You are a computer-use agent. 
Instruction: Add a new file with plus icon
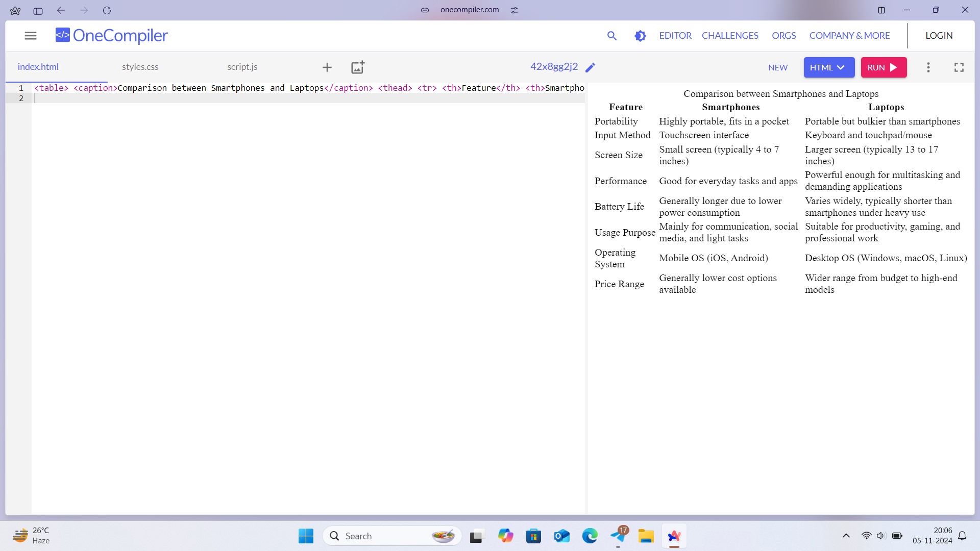[x=327, y=67]
